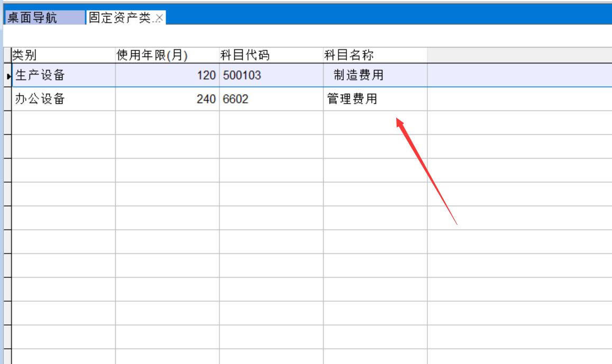Click the 制造费用 account name cell

click(375, 76)
